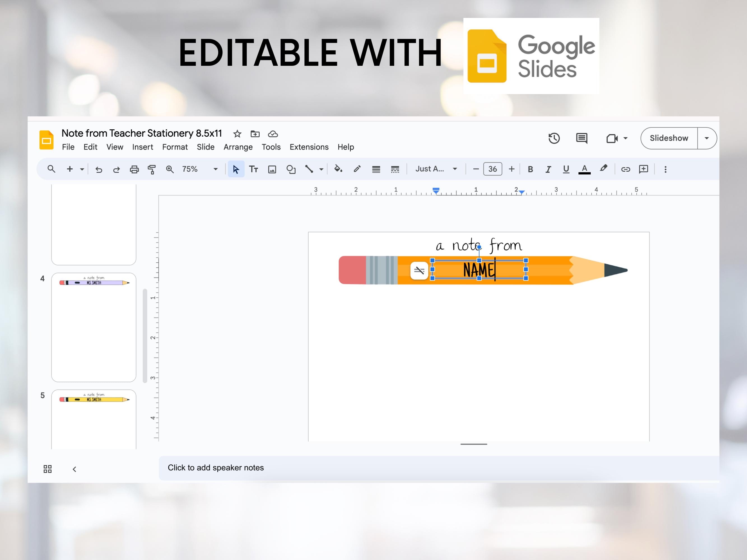Viewport: 747px width, 560px height.
Task: Select slide 5 thumbnail with yellow pencil
Action: (x=94, y=419)
